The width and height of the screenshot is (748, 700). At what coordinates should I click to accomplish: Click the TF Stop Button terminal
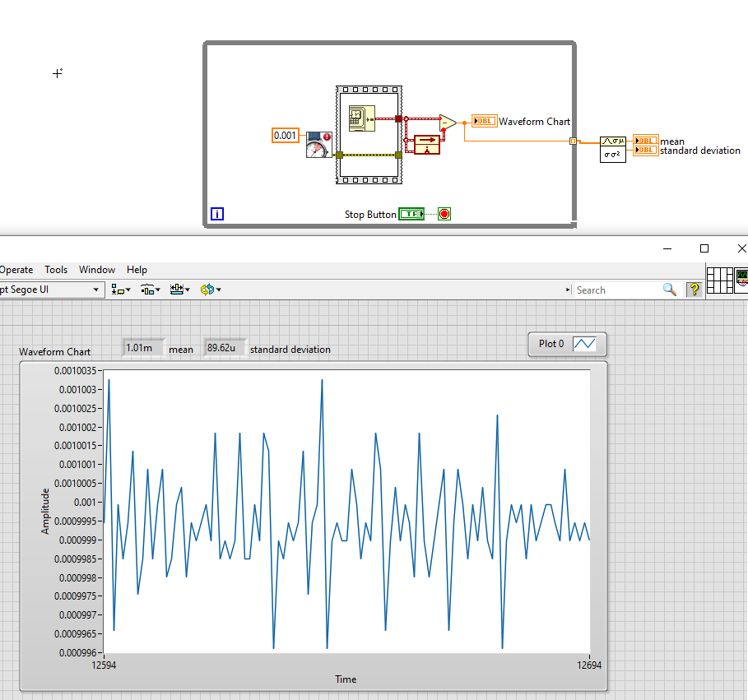point(411,213)
